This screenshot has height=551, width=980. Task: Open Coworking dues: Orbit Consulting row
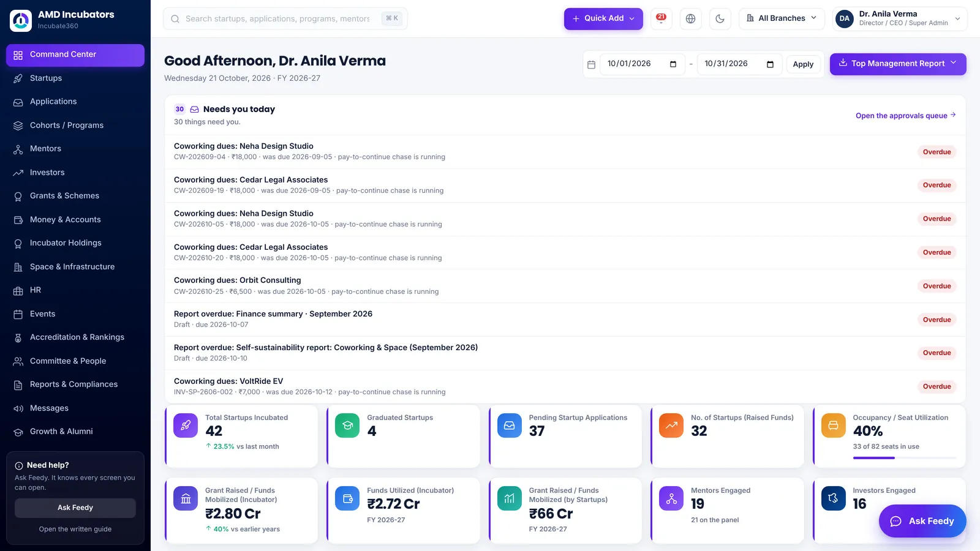[x=565, y=286]
